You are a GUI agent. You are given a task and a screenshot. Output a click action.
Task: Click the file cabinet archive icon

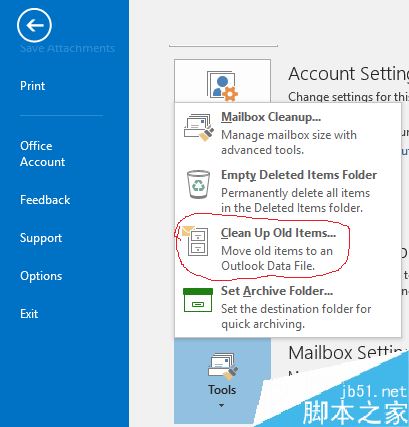195,241
